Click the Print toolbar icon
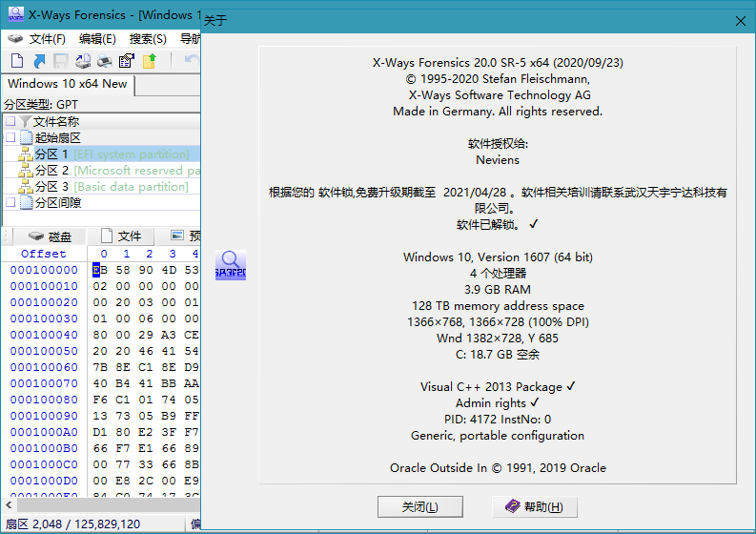Screen dimensions: 756x534 point(105,61)
